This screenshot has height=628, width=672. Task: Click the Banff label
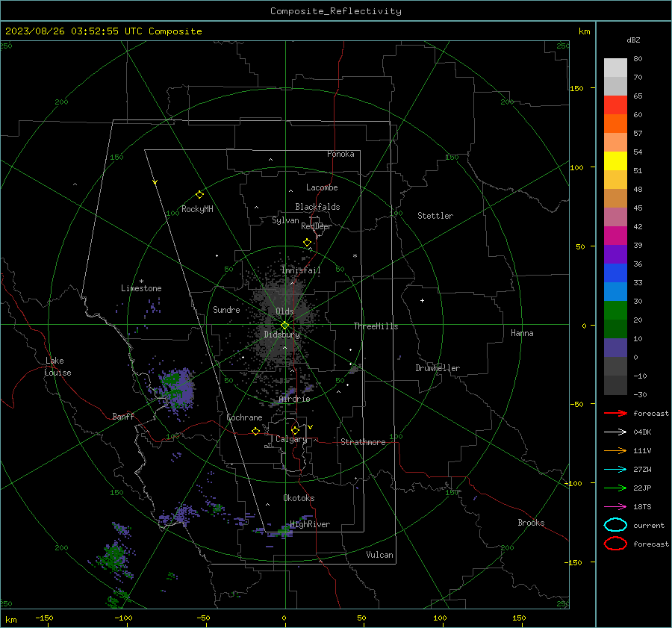123,416
